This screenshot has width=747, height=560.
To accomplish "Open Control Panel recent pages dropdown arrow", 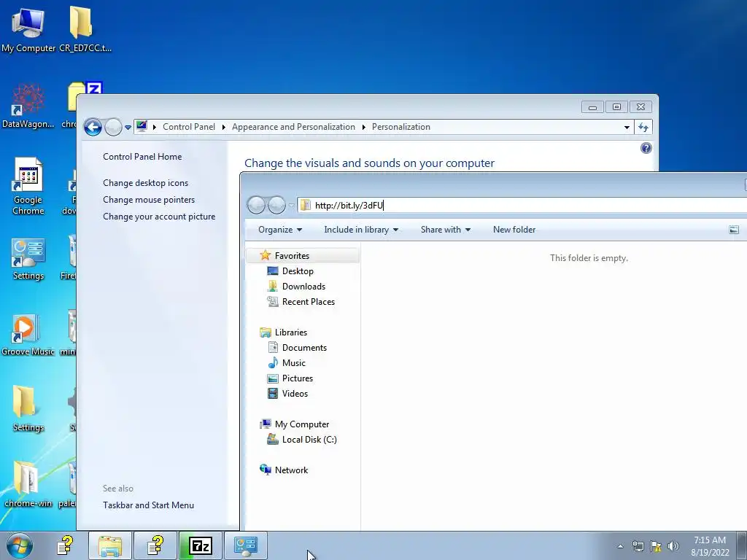I will (128, 128).
